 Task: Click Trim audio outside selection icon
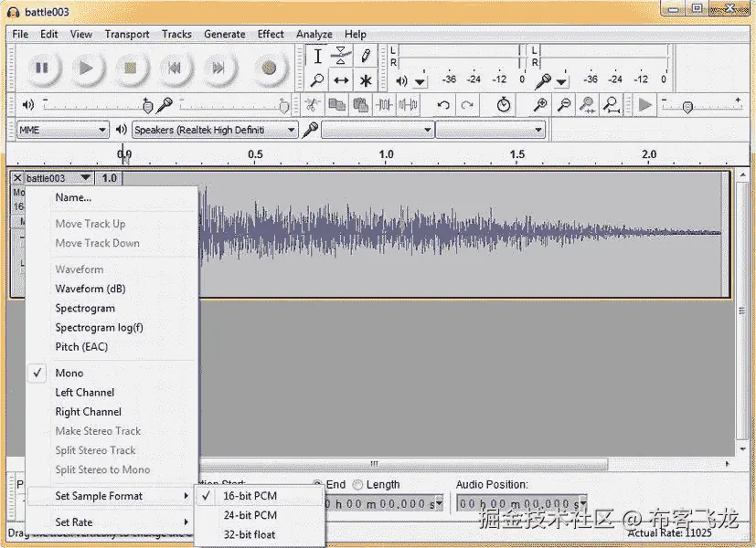tap(384, 104)
